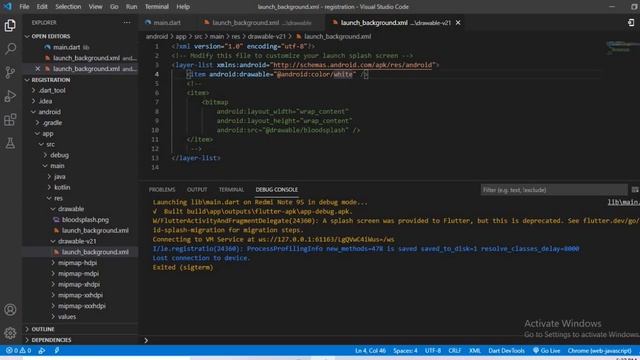
Task: Open the Search view in activity bar
Action: tap(10, 49)
